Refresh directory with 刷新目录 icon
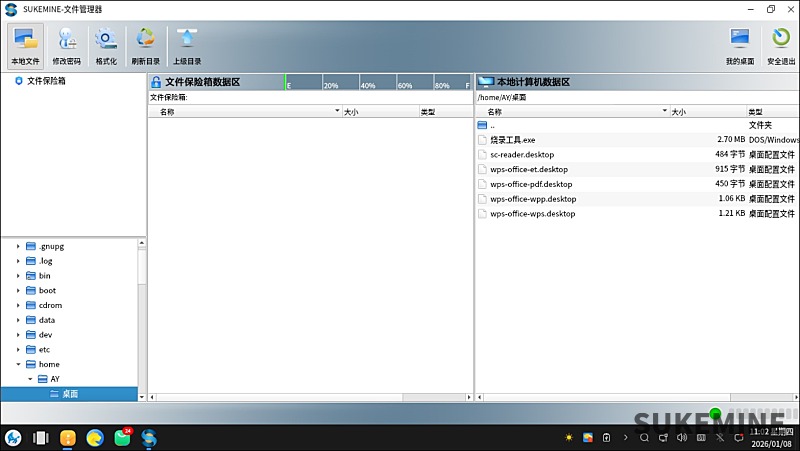Viewport: 800px width, 451px height. click(146, 45)
